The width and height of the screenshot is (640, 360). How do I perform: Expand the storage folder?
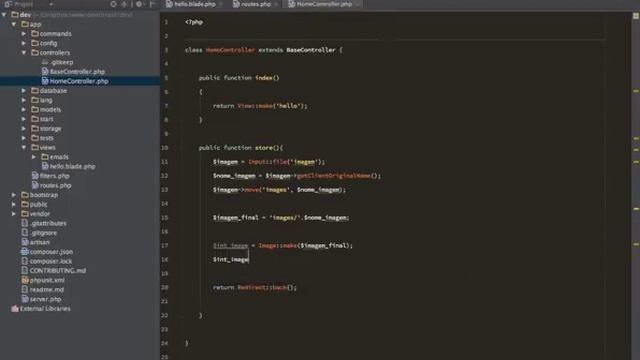tap(24, 128)
